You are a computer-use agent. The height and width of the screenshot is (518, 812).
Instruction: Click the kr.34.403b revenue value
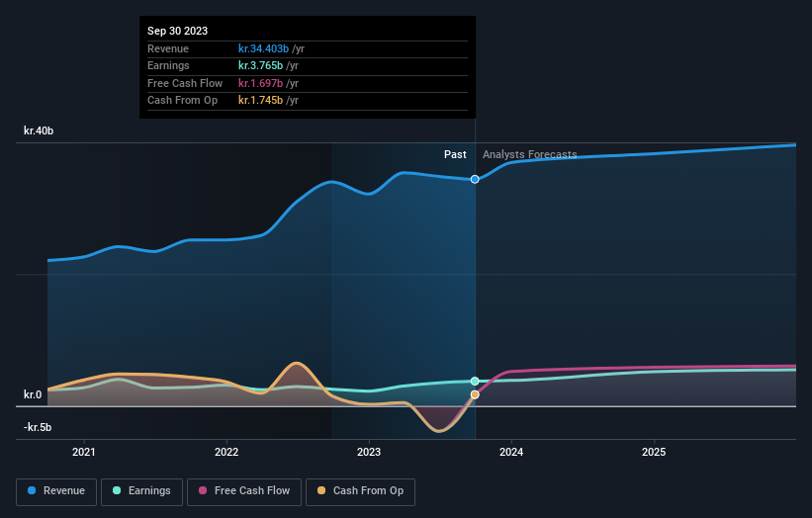tap(264, 48)
